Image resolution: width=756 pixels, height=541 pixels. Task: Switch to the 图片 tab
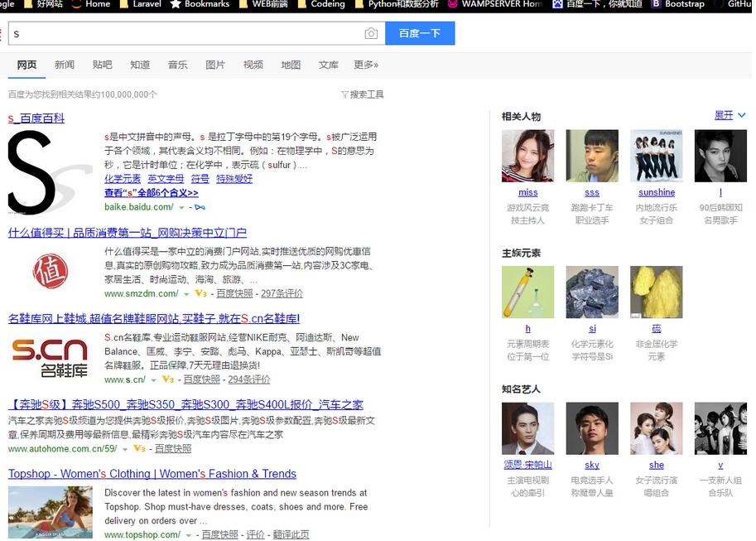coord(215,65)
